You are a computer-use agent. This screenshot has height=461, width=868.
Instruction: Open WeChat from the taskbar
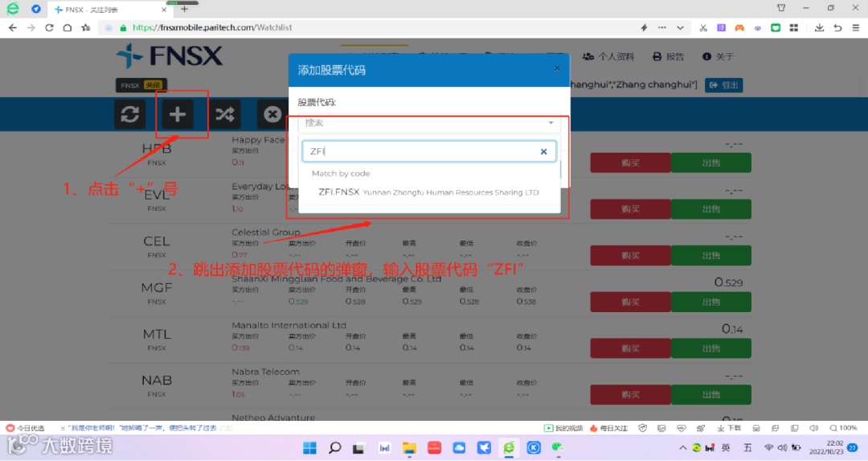(558, 447)
